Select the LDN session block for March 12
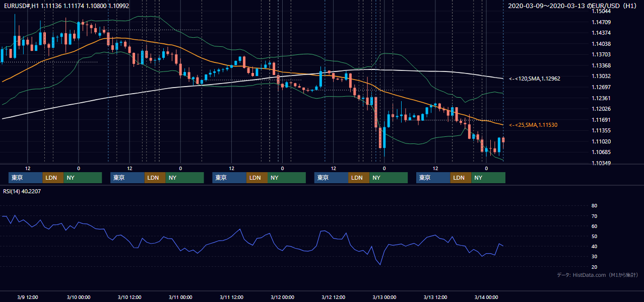 (x=358, y=178)
